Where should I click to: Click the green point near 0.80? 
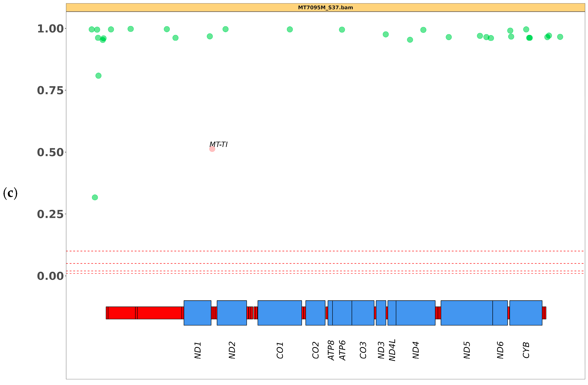[98, 76]
